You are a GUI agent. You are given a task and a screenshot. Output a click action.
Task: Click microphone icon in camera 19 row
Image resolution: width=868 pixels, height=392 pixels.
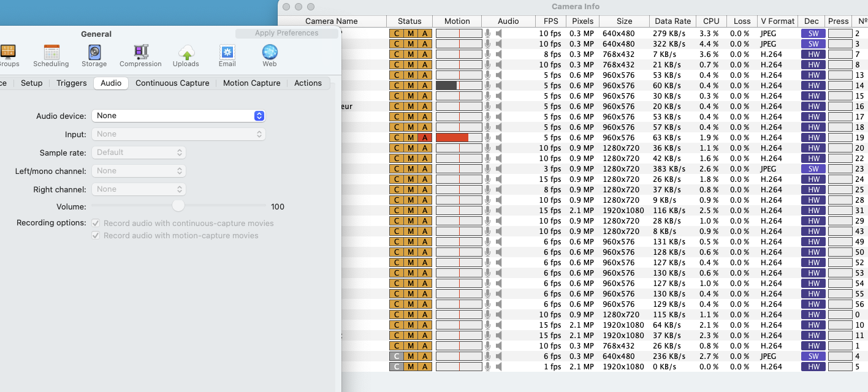pyautogui.click(x=488, y=138)
